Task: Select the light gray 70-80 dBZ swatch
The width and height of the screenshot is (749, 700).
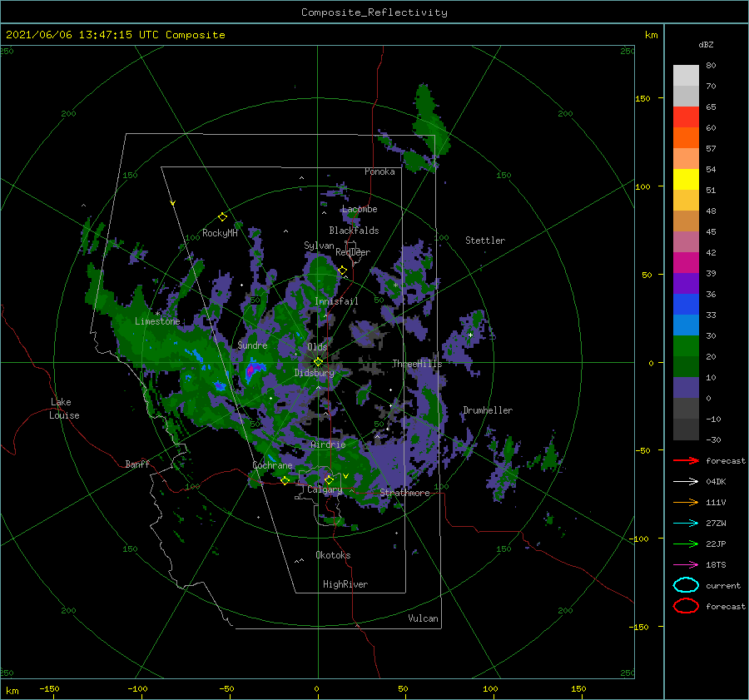Action: click(686, 76)
